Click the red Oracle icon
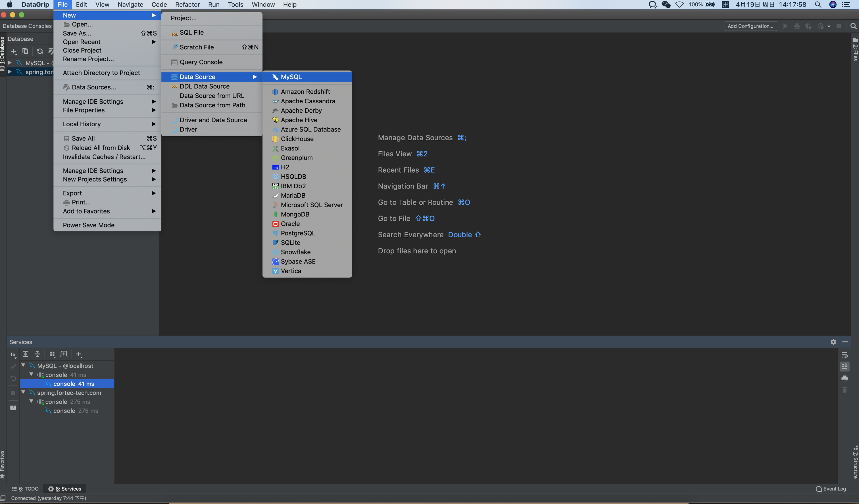 tap(276, 224)
